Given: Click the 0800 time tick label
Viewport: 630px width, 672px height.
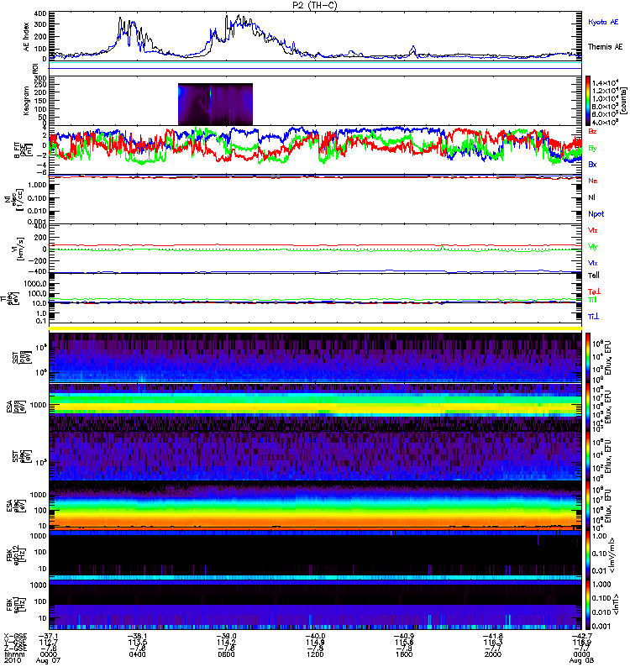Looking at the screenshot, I should pyautogui.click(x=226, y=654).
